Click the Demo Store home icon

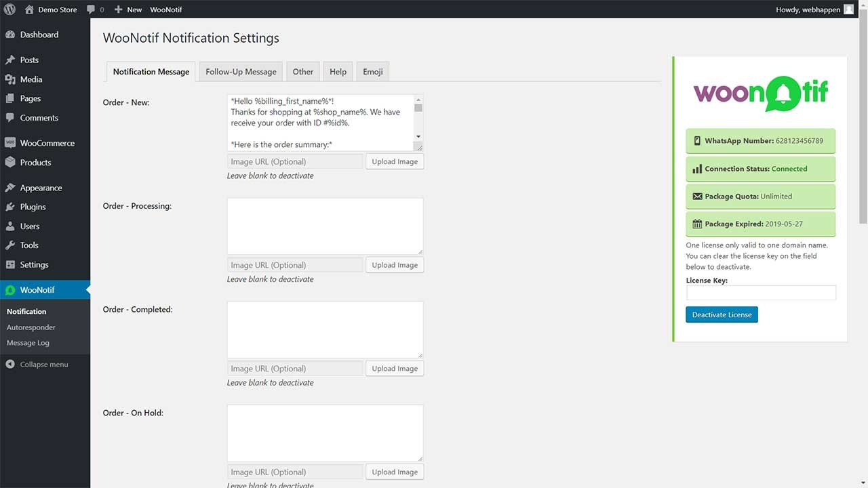click(29, 9)
